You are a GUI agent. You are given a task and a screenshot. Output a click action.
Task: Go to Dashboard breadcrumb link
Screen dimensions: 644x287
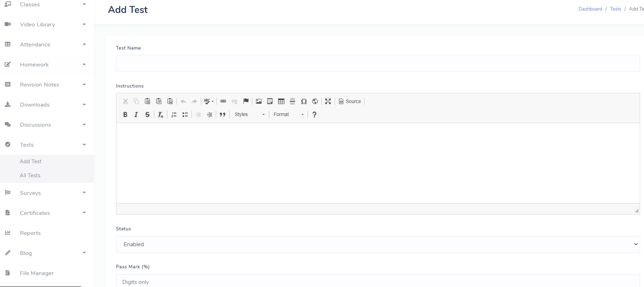click(590, 9)
